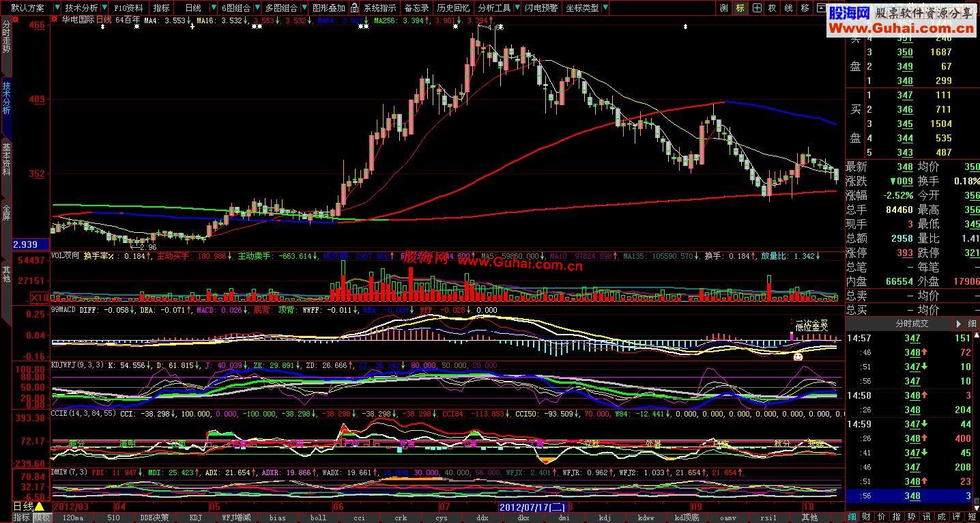Select the WFJ增减 indicator tab

(x=236, y=518)
